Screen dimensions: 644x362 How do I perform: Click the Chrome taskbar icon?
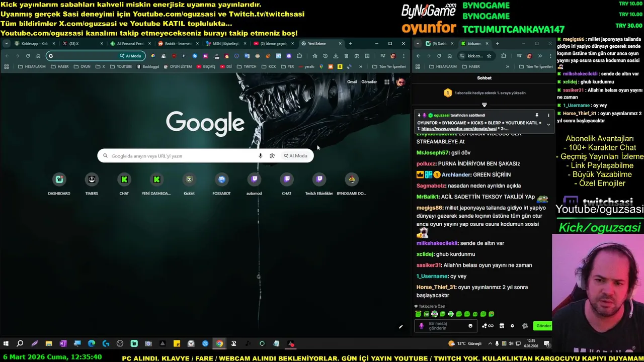219,344
